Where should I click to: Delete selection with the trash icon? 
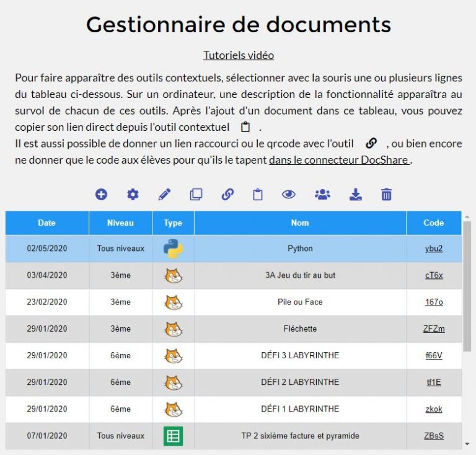point(387,195)
